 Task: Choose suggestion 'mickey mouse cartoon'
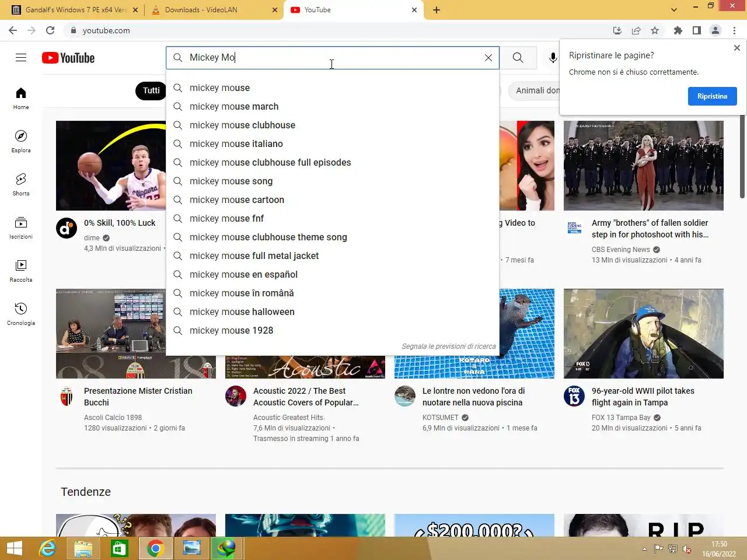pos(333,199)
